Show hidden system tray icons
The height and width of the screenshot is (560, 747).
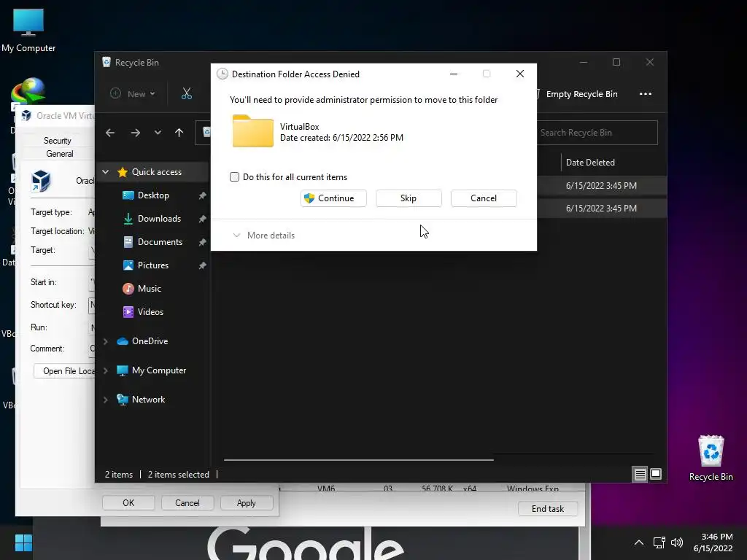[639, 542]
